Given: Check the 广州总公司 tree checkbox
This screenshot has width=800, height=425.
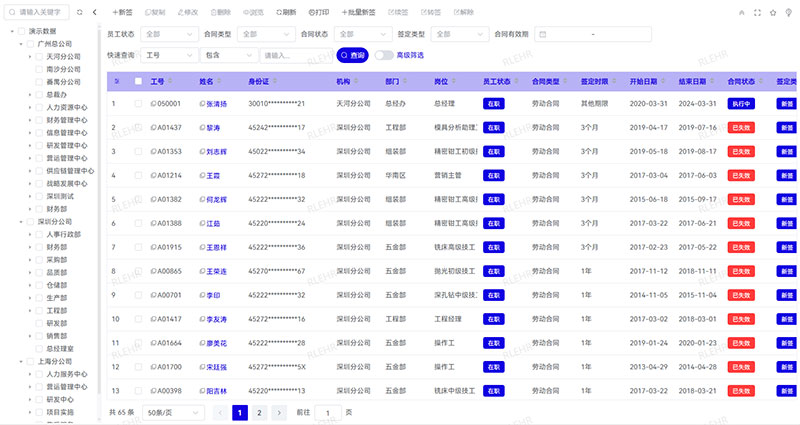Looking at the screenshot, I should point(30,44).
